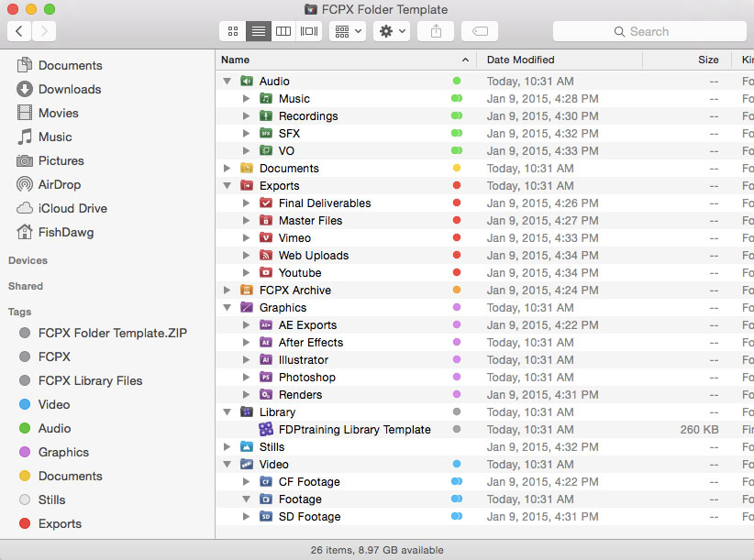Click the SFX folder icon

pos(266,133)
